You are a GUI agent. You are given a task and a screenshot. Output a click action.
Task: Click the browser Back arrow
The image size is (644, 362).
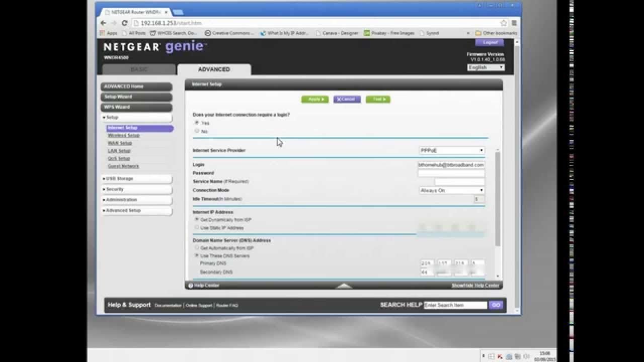tap(103, 23)
